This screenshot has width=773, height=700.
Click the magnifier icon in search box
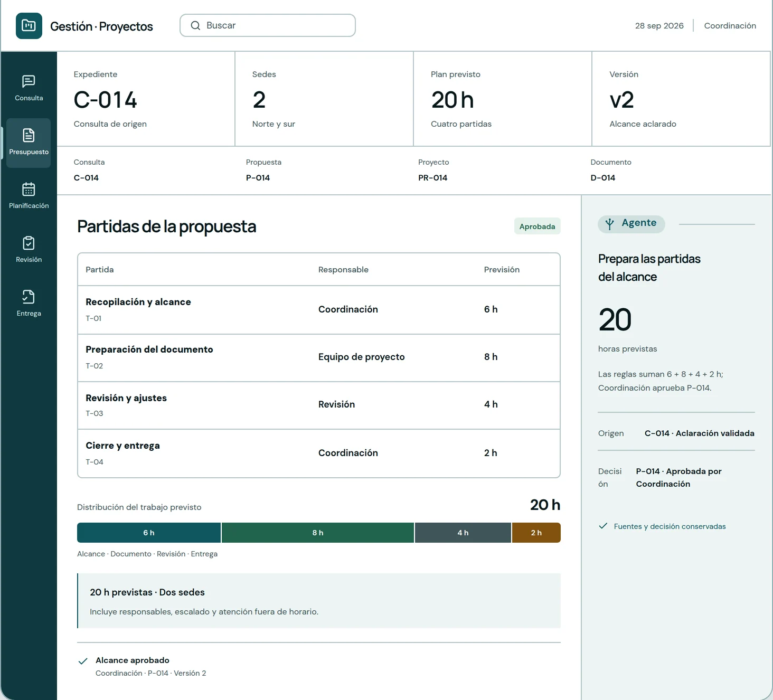click(195, 25)
